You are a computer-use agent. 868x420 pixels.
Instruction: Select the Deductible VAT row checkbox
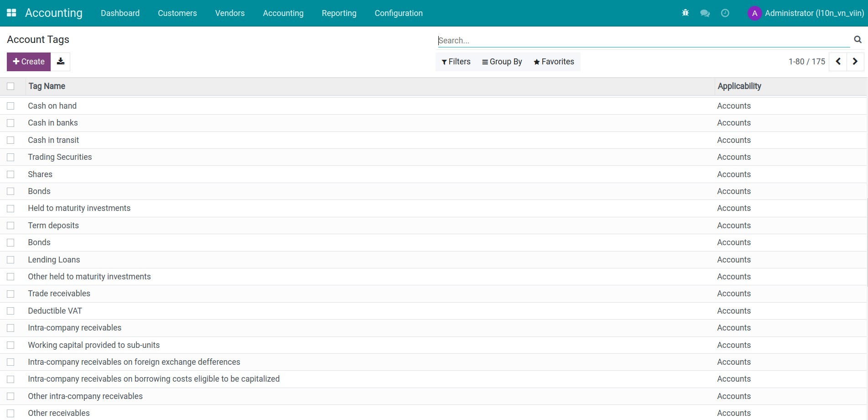pyautogui.click(x=10, y=311)
